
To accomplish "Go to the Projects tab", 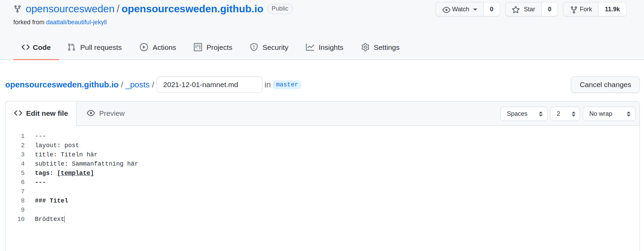I will [213, 47].
